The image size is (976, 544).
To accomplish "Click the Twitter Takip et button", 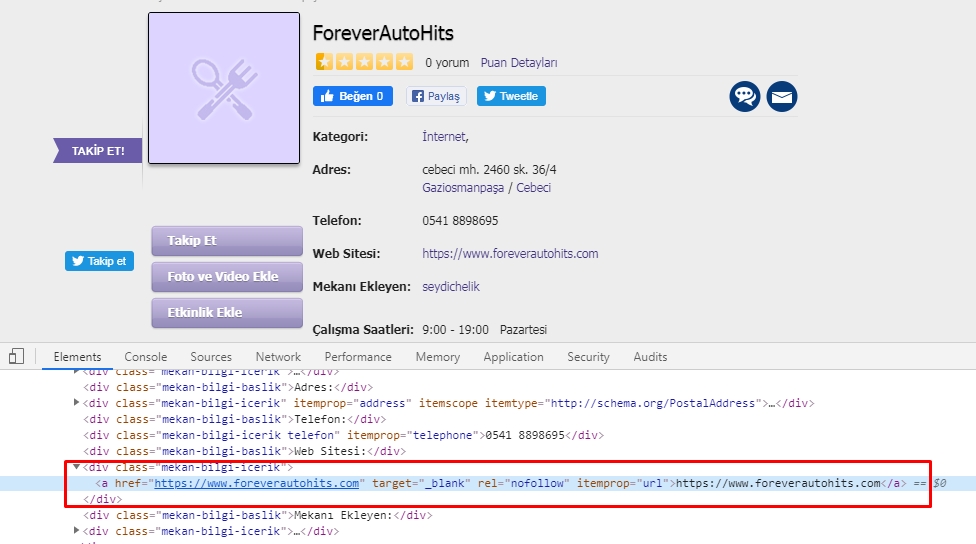I will tap(100, 261).
